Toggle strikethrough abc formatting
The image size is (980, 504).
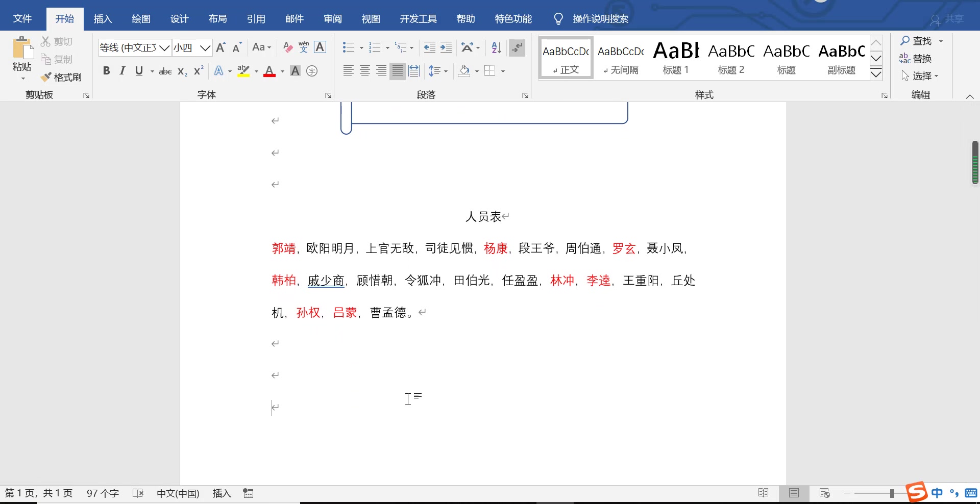165,71
